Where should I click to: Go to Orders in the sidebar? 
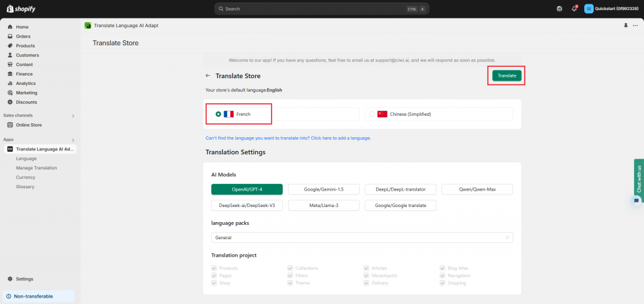pyautogui.click(x=23, y=37)
